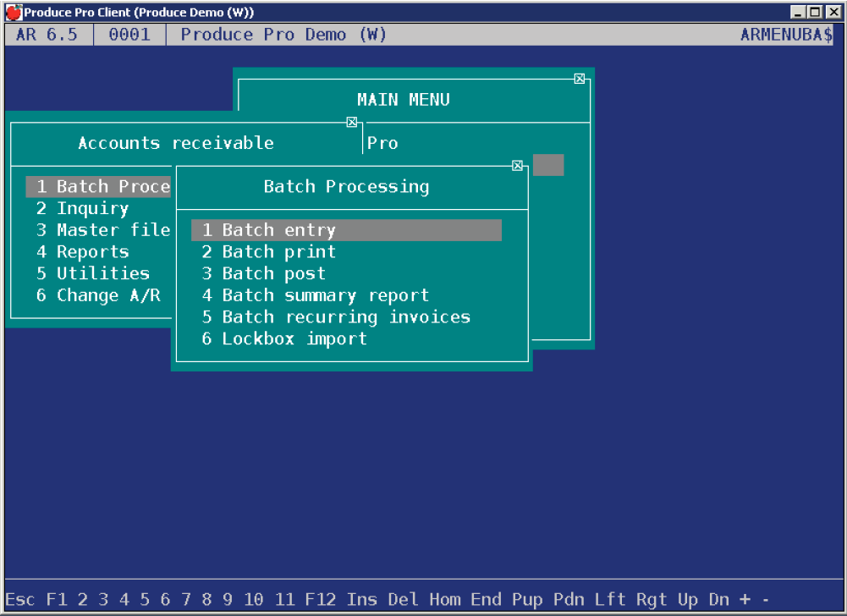The image size is (847, 616).
Task: Click Ins in the bottom key bar
Action: click(x=362, y=599)
